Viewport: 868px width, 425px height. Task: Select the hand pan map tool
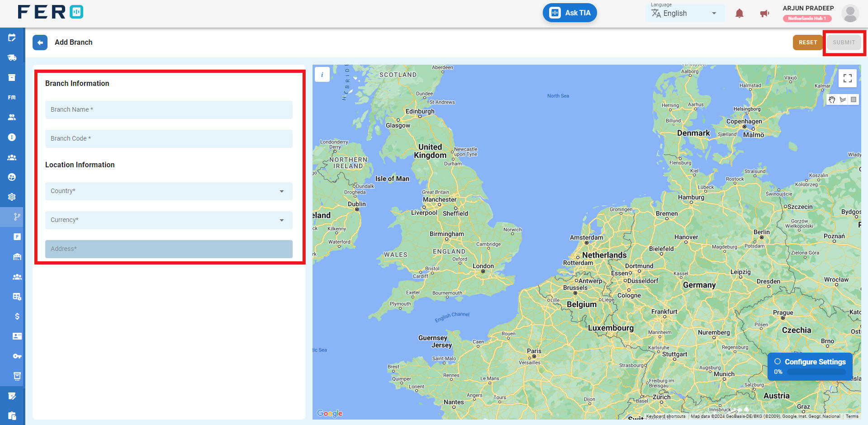(832, 99)
